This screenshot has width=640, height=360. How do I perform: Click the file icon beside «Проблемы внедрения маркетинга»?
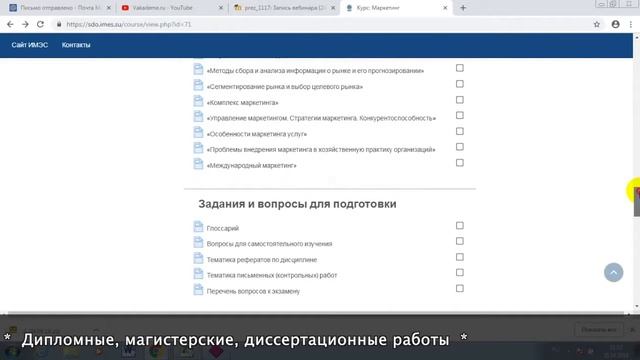198,148
